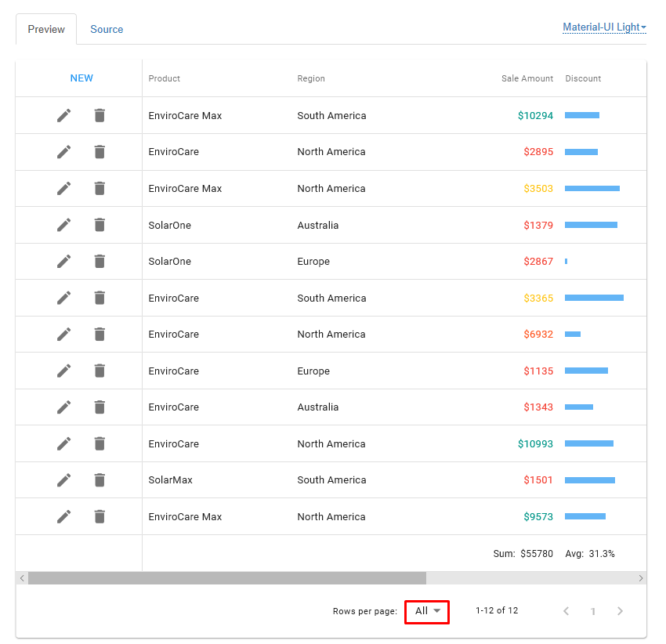Screen dimensions: 666x644
Task: Select the Preview tab
Action: [x=45, y=29]
